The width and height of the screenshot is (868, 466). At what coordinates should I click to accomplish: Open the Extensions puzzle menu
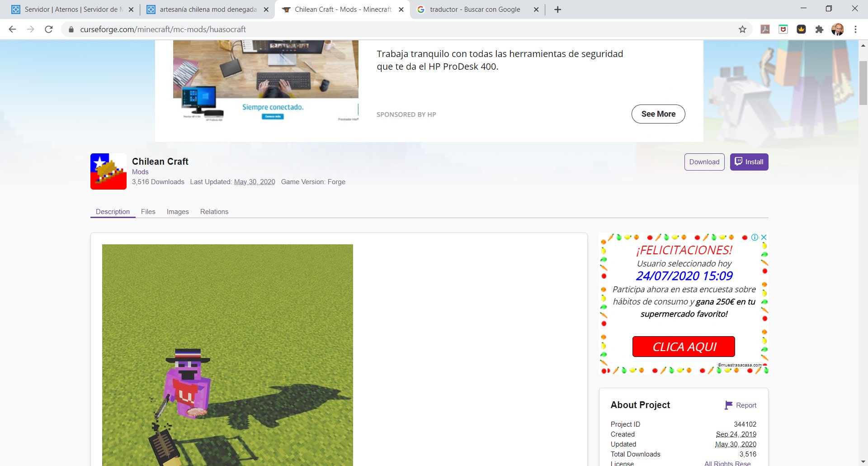click(819, 29)
